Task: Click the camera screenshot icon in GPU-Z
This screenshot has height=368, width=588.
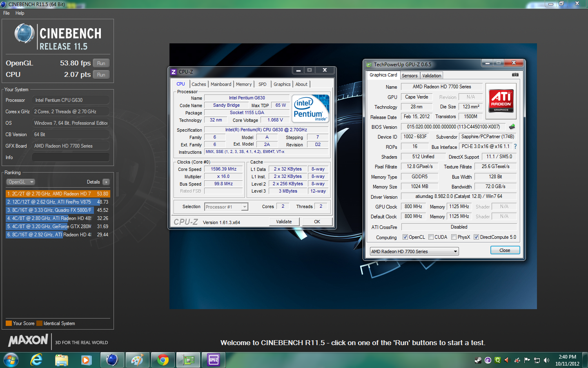Action: point(515,75)
